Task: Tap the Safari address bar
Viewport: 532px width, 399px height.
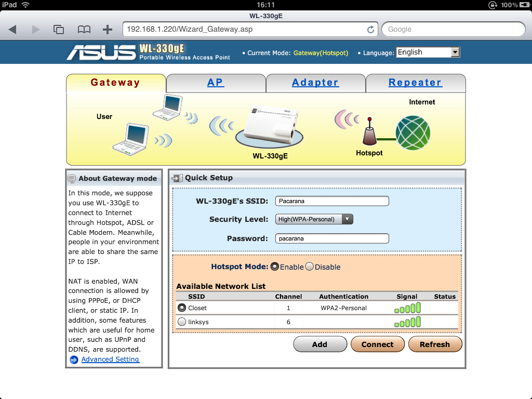Action: click(250, 29)
